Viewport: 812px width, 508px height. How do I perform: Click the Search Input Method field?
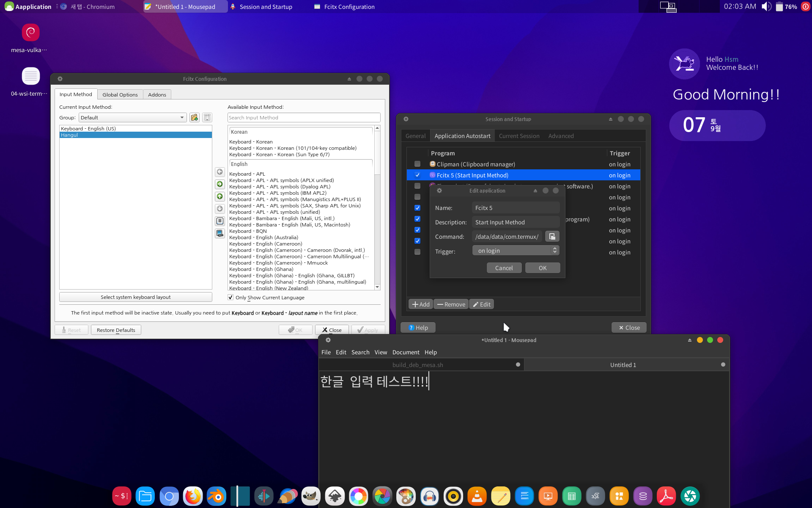point(304,118)
